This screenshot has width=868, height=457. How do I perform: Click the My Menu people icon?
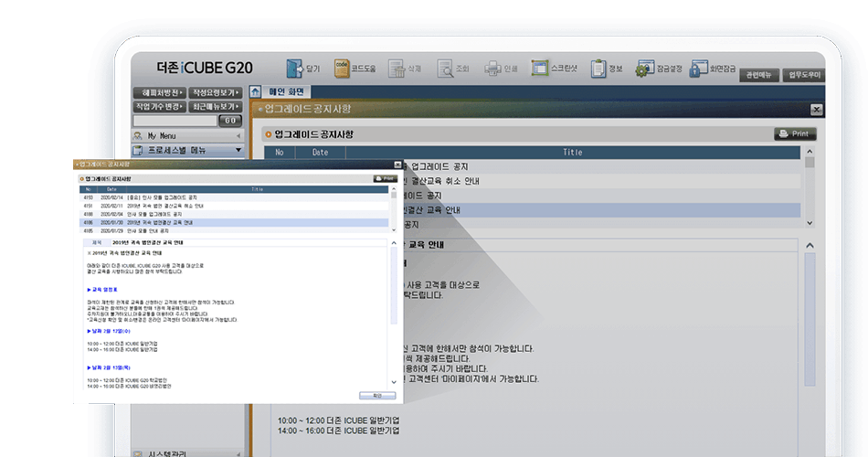pyautogui.click(x=138, y=135)
